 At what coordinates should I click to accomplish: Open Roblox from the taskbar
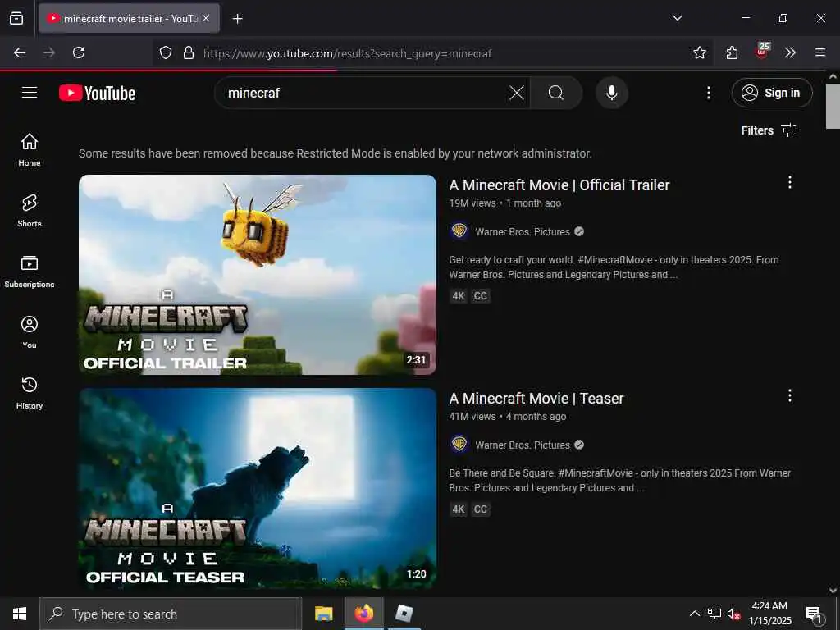click(x=404, y=614)
